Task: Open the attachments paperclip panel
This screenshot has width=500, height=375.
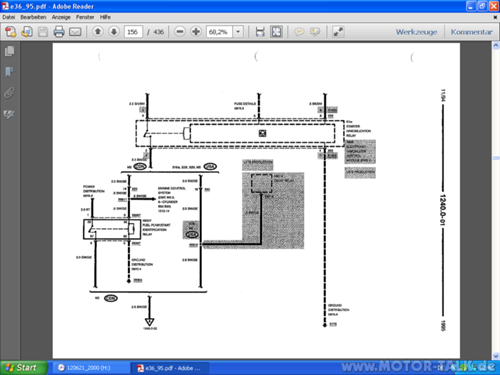Action: pos(9,93)
